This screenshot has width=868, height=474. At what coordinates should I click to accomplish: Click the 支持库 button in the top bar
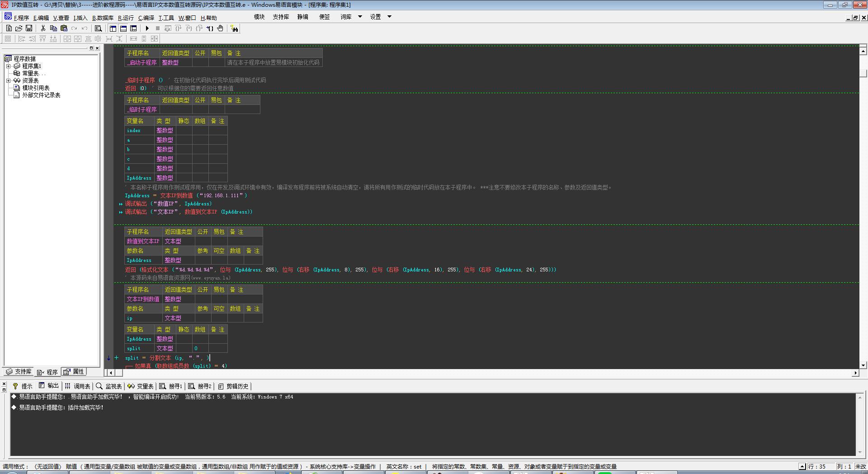click(x=281, y=17)
